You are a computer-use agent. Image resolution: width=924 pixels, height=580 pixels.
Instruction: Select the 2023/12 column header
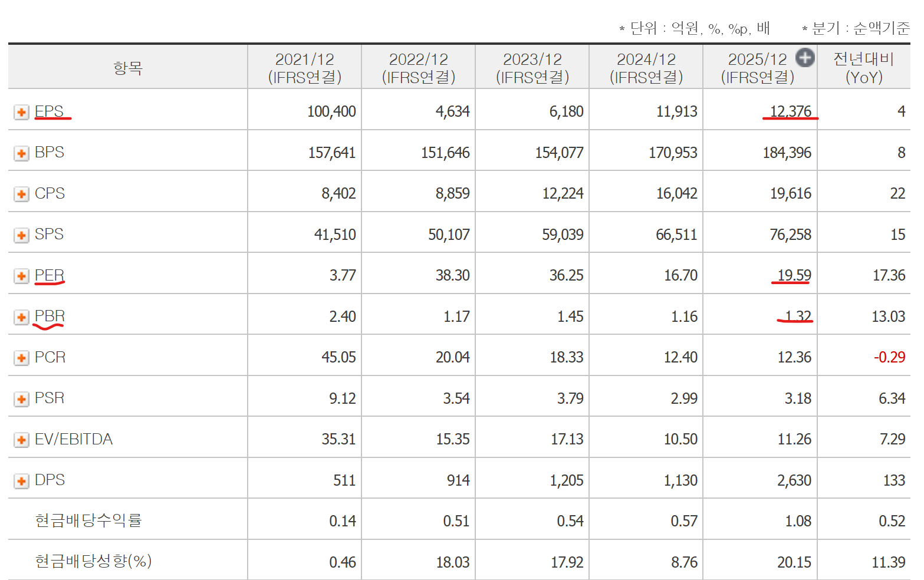coord(532,68)
